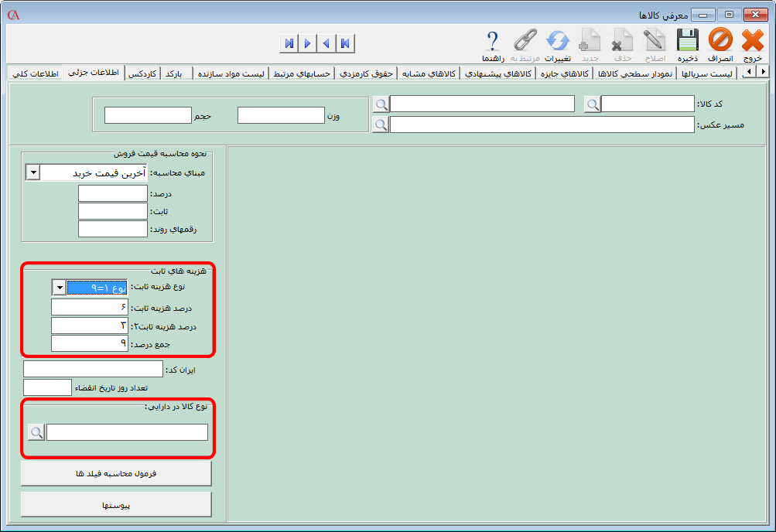Open search for نوع کالا در دارایی
The image size is (776, 532).
[36, 432]
